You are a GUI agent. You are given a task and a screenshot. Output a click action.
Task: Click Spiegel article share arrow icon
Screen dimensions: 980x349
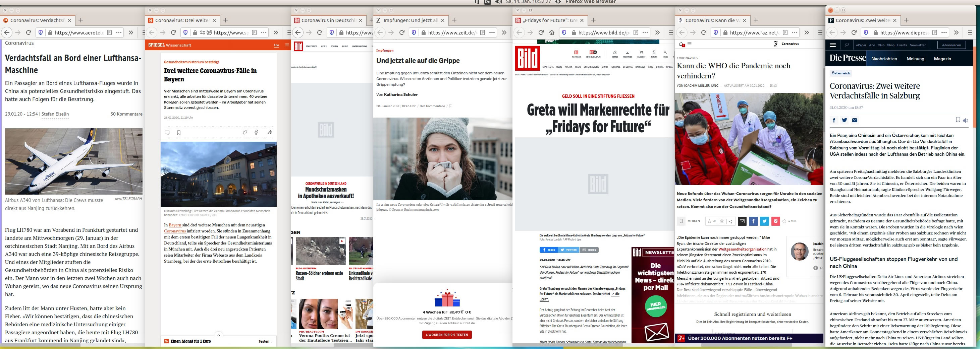(x=270, y=133)
